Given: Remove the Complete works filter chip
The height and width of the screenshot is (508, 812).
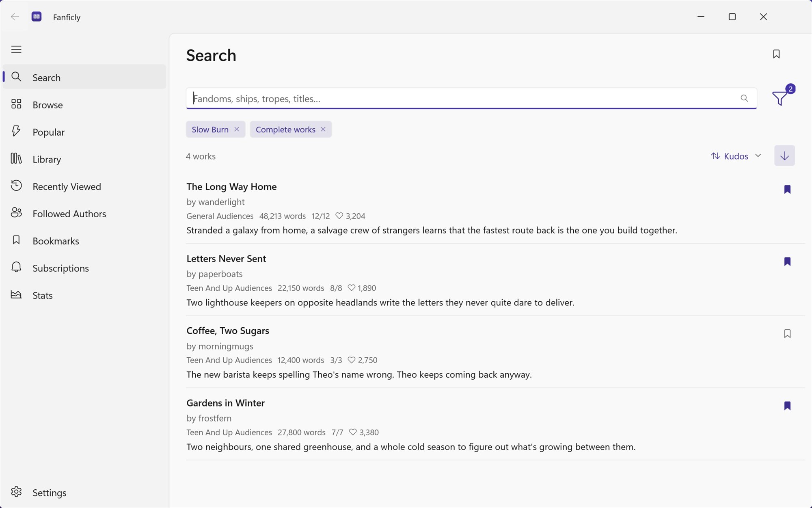Looking at the screenshot, I should [323, 129].
